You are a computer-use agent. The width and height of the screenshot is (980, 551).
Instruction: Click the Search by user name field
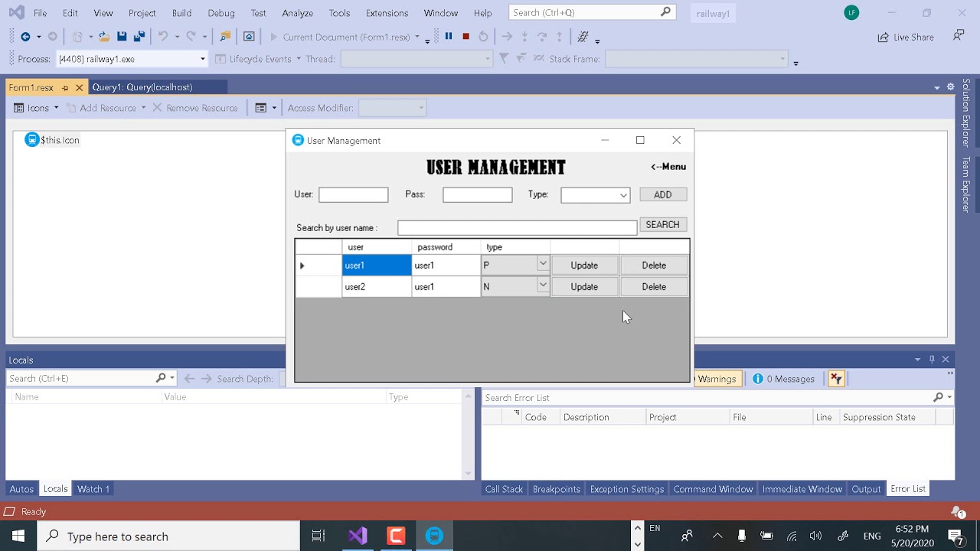(518, 228)
